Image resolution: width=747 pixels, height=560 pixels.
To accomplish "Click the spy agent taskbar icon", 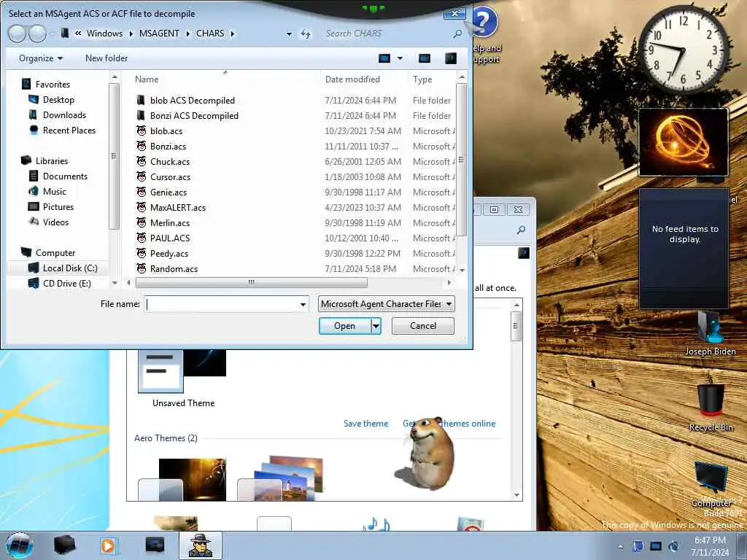I will tap(200, 545).
